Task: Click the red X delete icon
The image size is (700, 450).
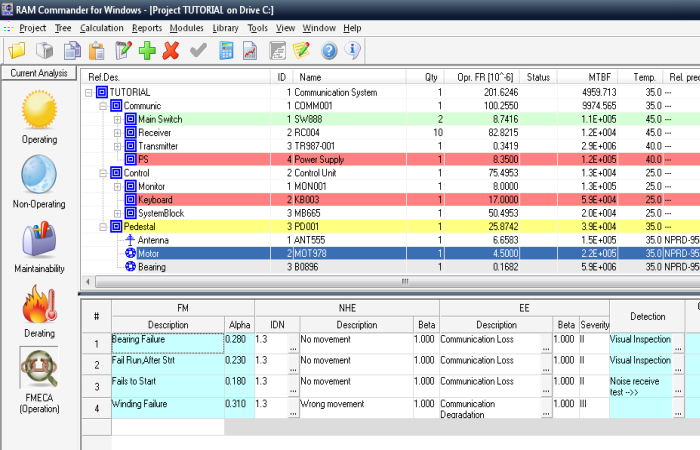Action: (171, 50)
